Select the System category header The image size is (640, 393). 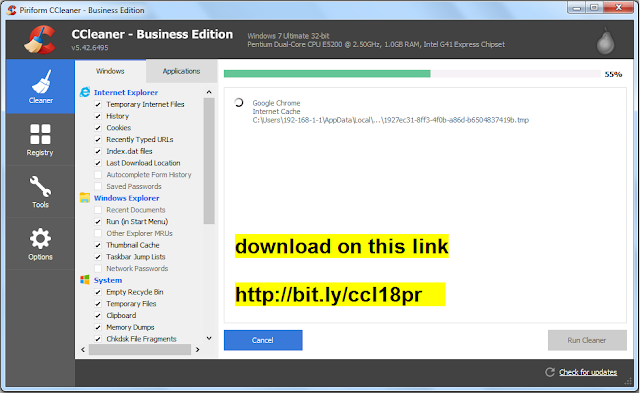[x=108, y=280]
